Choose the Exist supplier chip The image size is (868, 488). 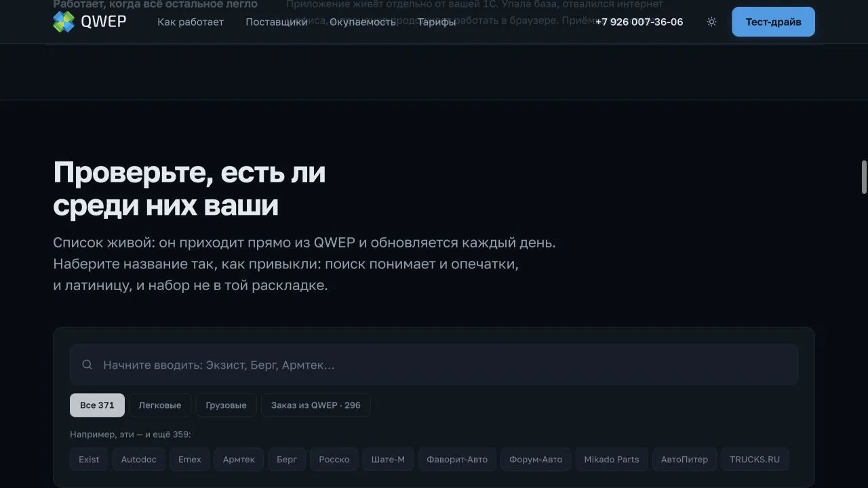(89, 460)
